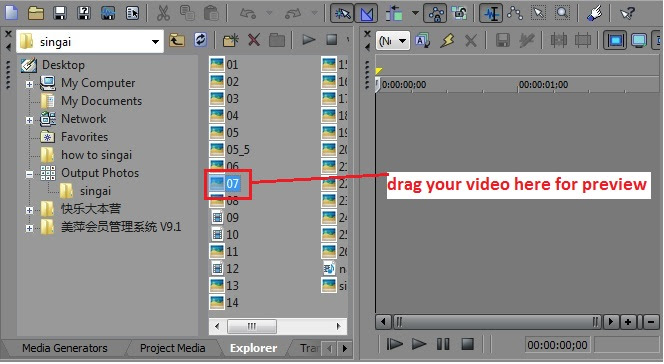Click the Open project folder icon
The image size is (664, 364).
click(x=36, y=13)
